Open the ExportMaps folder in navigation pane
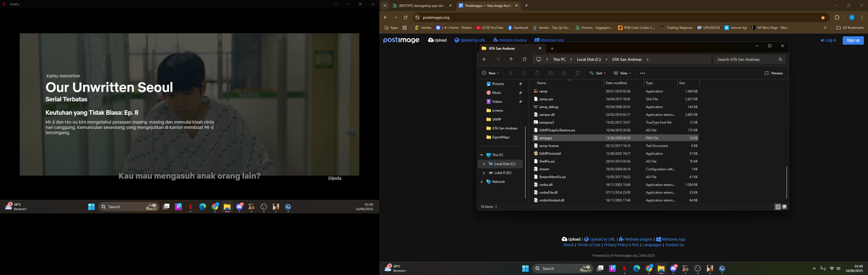This screenshot has width=868, height=275. click(502, 136)
